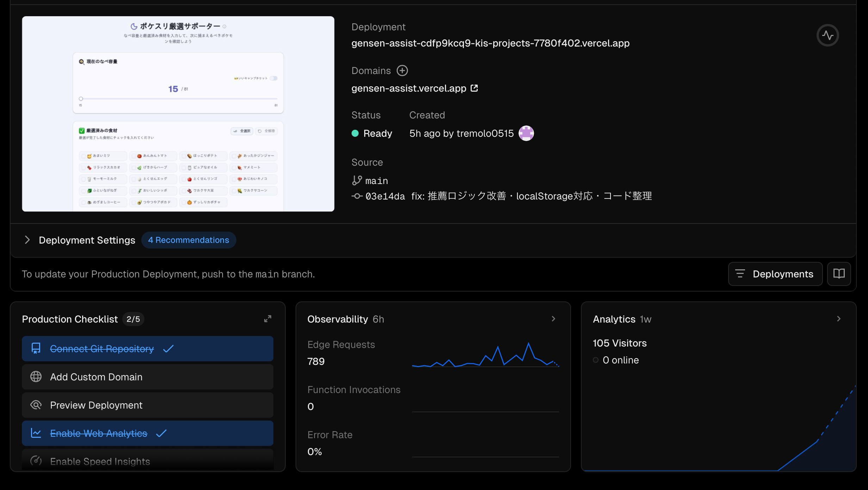This screenshot has width=868, height=490.
Task: Click the deployment preview screenshot thumbnail
Action: click(x=178, y=114)
